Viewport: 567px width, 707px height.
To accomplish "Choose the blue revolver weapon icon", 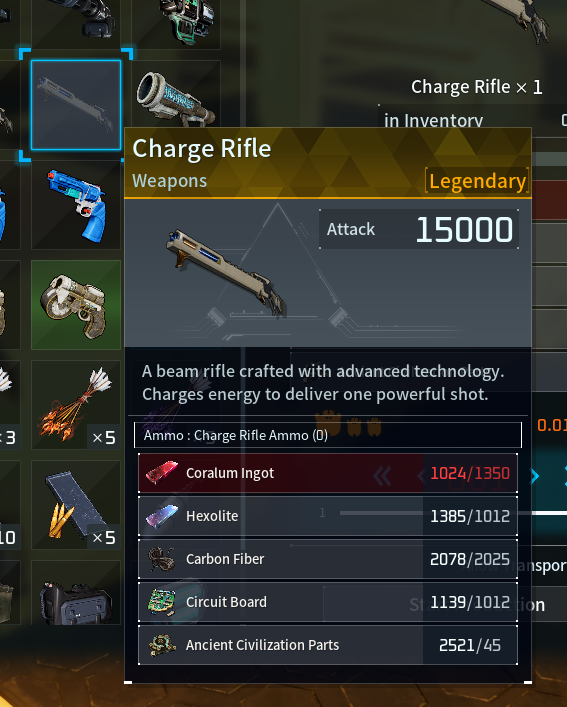I will [76, 205].
